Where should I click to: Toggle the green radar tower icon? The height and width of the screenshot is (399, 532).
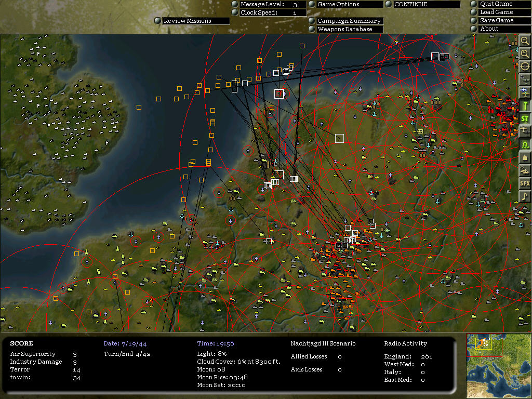pyautogui.click(x=525, y=144)
